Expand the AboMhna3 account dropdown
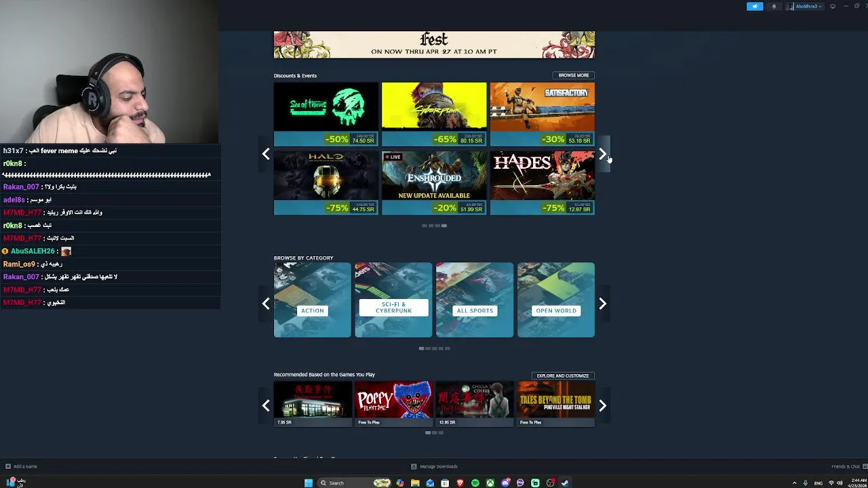Viewport: 868px width, 488px height. [805, 6]
